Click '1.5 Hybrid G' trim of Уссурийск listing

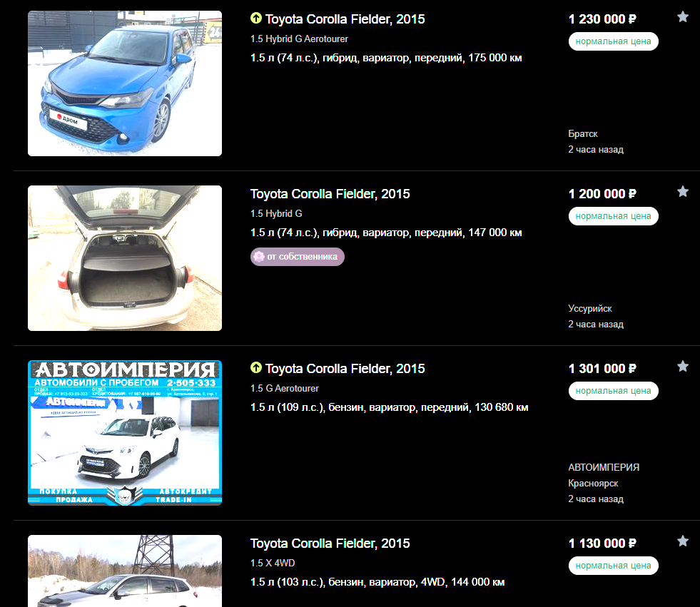pyautogui.click(x=276, y=213)
